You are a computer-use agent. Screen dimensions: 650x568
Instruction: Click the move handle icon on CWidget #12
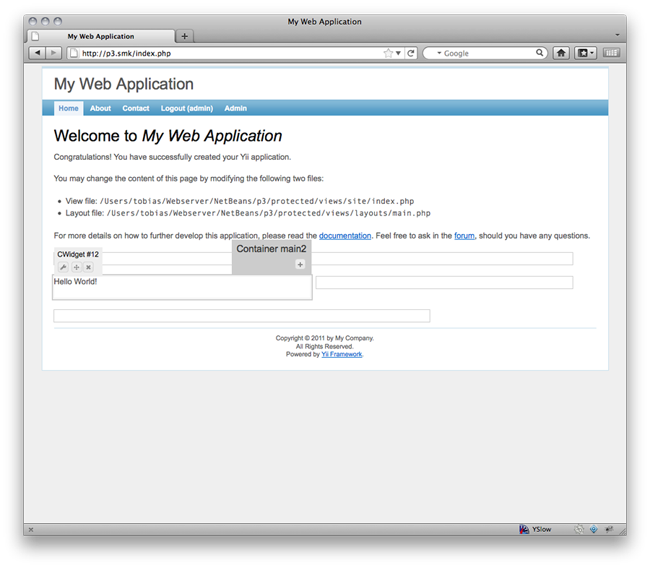(76, 267)
